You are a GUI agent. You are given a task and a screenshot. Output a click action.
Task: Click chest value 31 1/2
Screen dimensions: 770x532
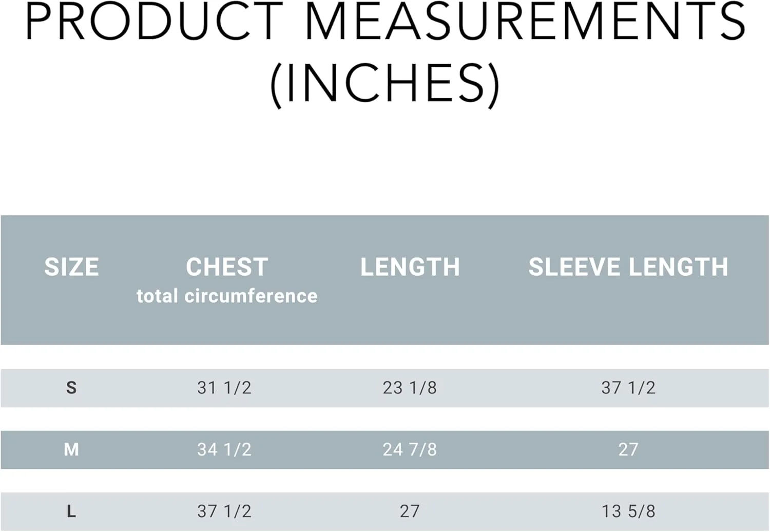pos(224,388)
